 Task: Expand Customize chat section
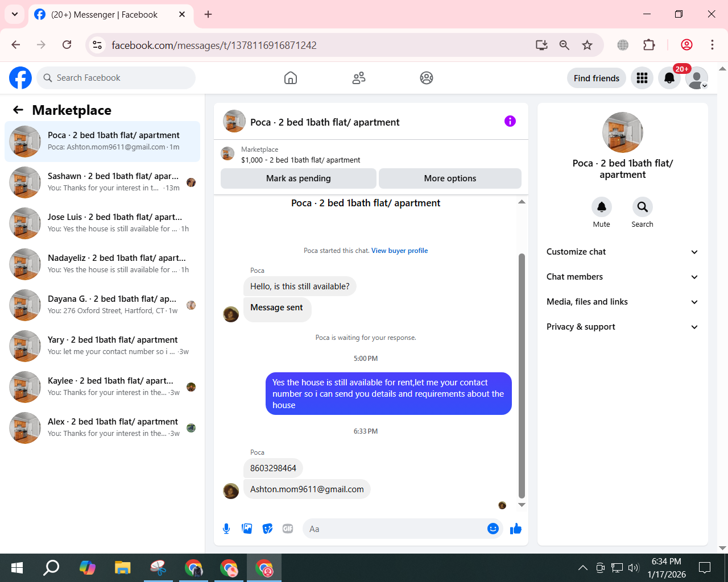623,252
